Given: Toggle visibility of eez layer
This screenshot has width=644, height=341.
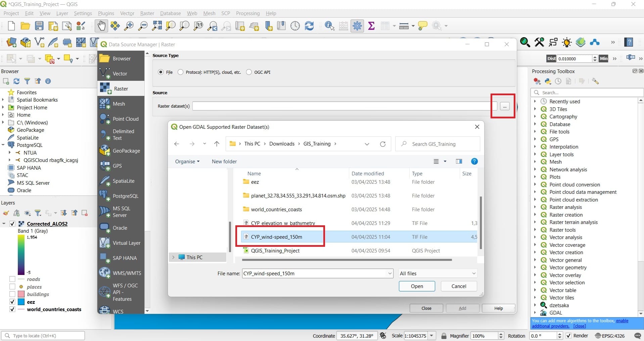Looking at the screenshot, I should (12, 302).
